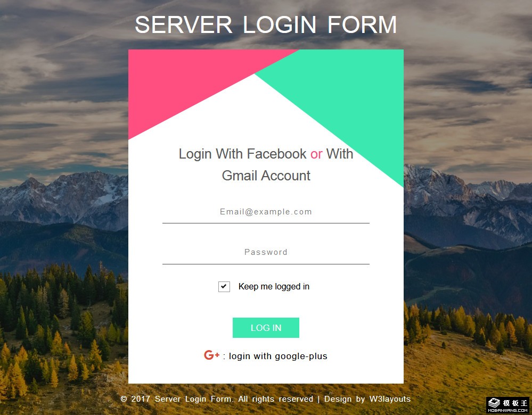
Task: Focus the Email@example.com input field
Action: (266, 212)
